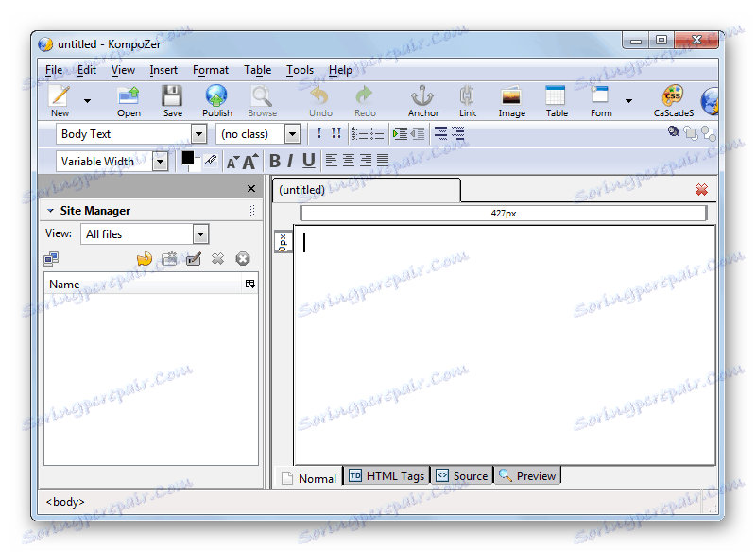This screenshot has width=756, height=552.
Task: Open the Format menu
Action: pos(210,69)
